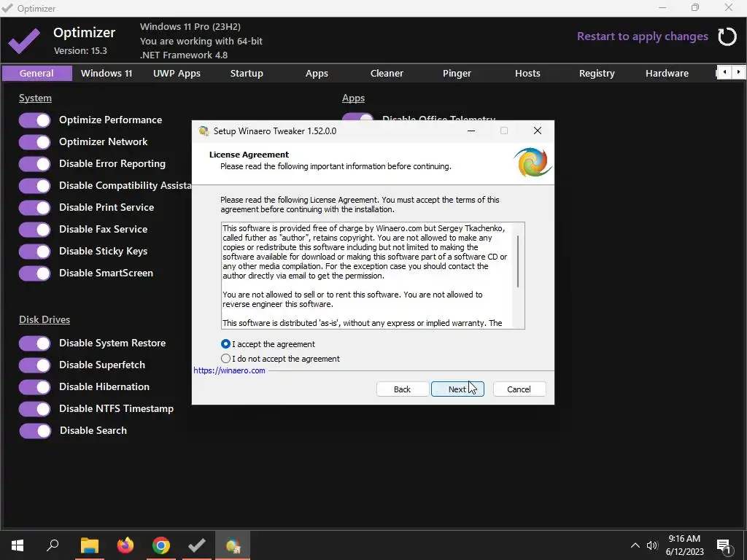Open taskbar search magnifier
The width and height of the screenshot is (747, 560).
(53, 545)
